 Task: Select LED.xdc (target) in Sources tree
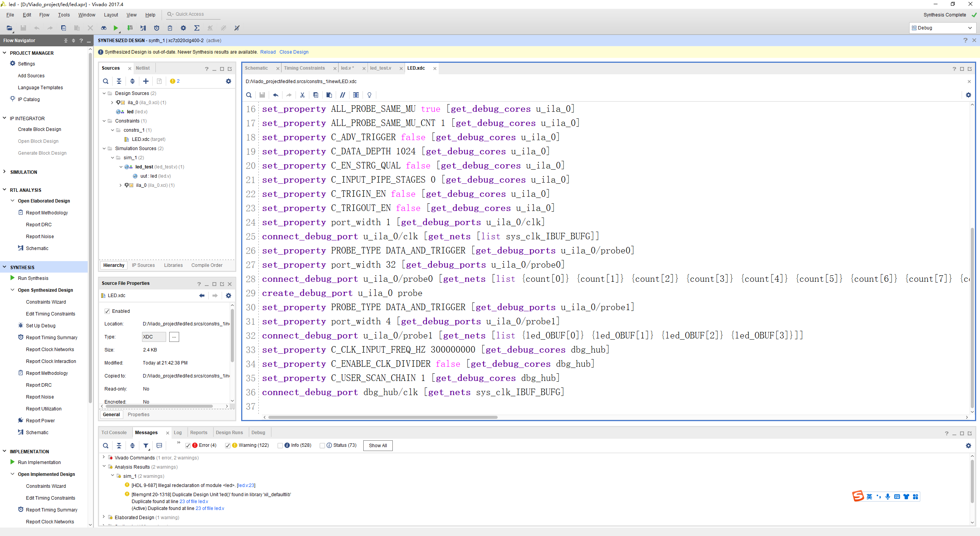[x=149, y=139]
